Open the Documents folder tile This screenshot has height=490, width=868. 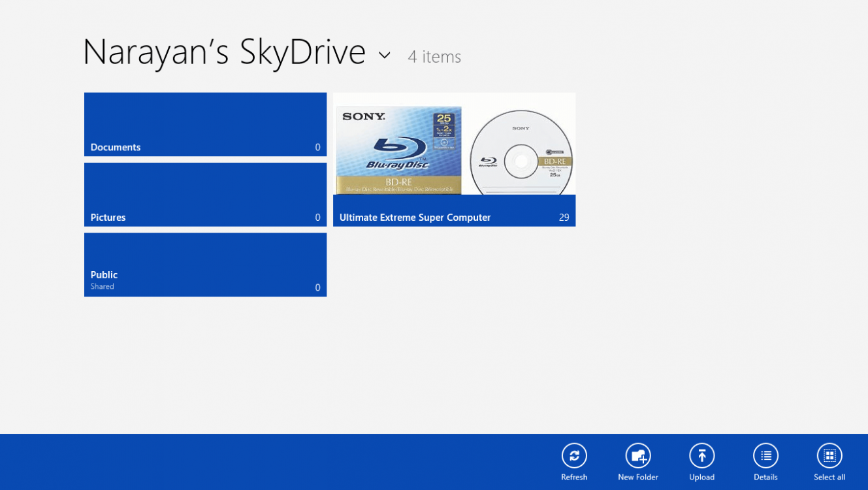pyautogui.click(x=205, y=124)
